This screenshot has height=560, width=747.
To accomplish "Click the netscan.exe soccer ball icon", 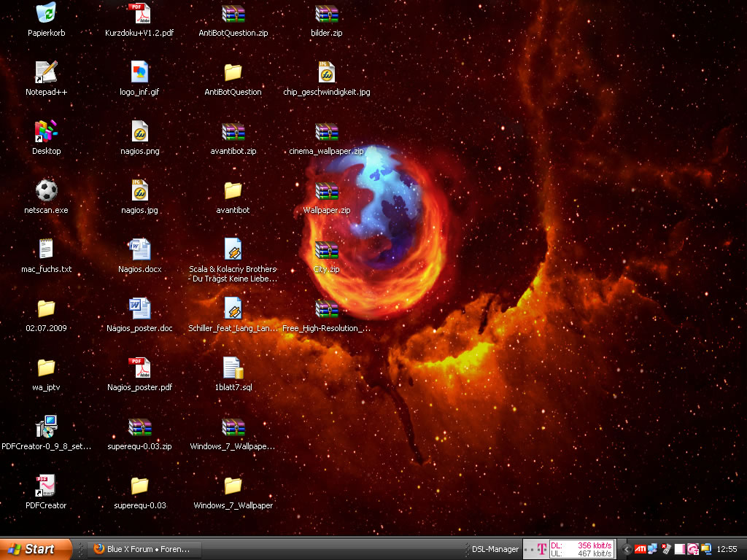I will pyautogui.click(x=46, y=190).
